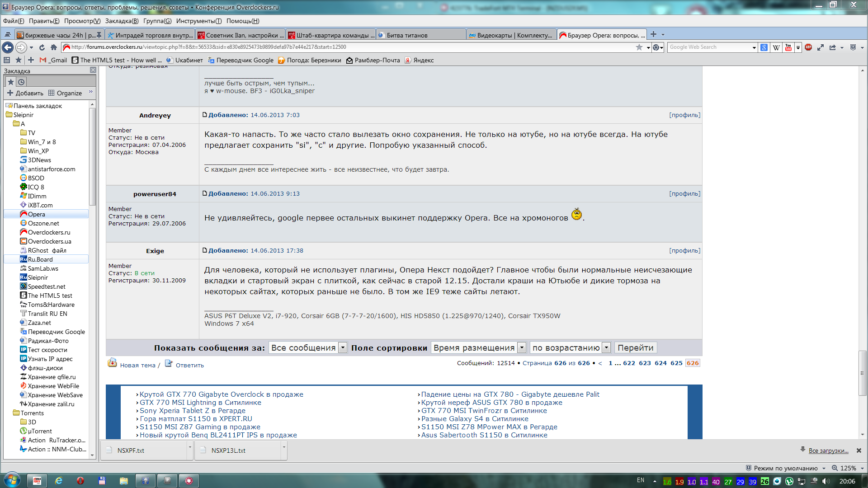The height and width of the screenshot is (488, 868).
Task: Open the Все сообщения dropdown
Action: tap(308, 347)
